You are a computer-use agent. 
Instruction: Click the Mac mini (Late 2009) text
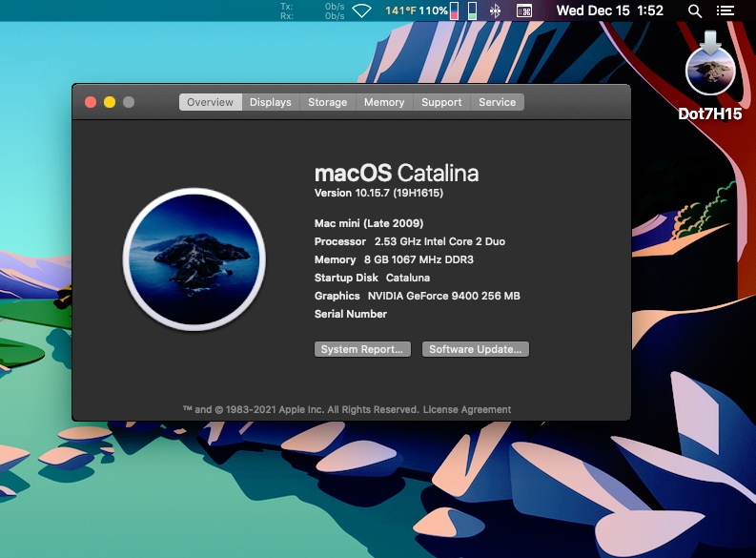[x=369, y=223]
